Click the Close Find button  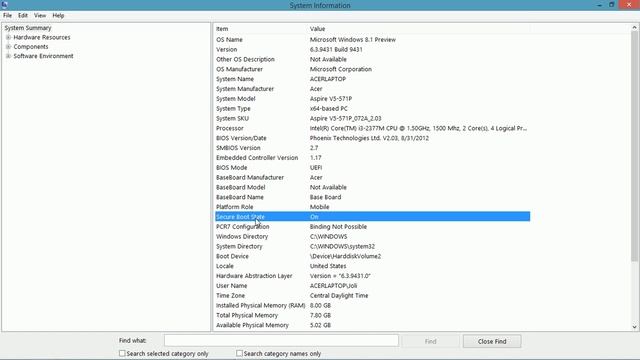492,341
